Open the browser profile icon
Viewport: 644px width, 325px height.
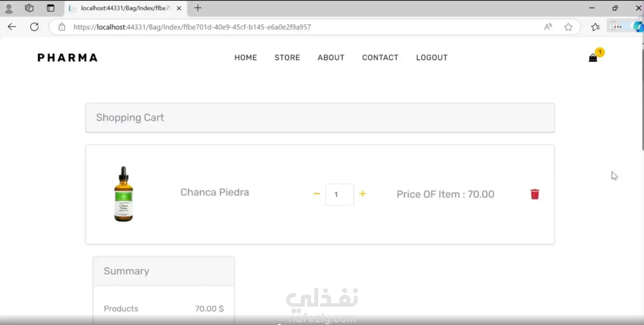coord(9,8)
